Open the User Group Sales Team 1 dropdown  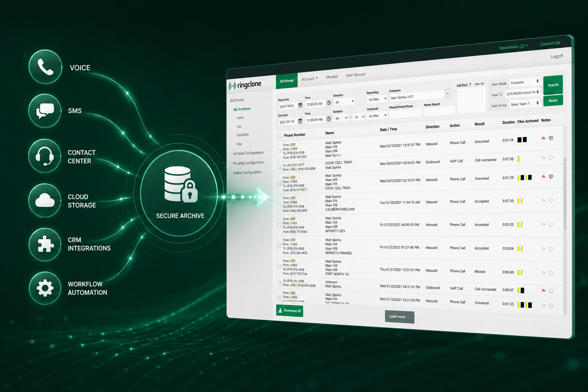[x=524, y=103]
